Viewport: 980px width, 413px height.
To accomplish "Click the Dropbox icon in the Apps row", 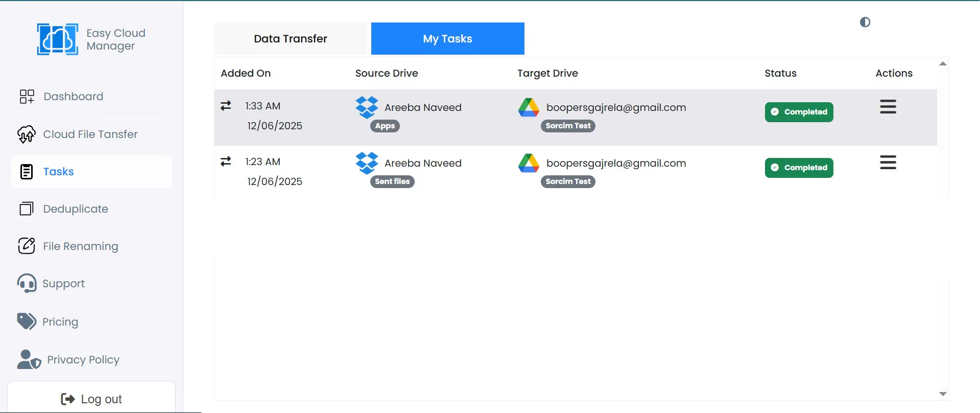I will tap(367, 107).
